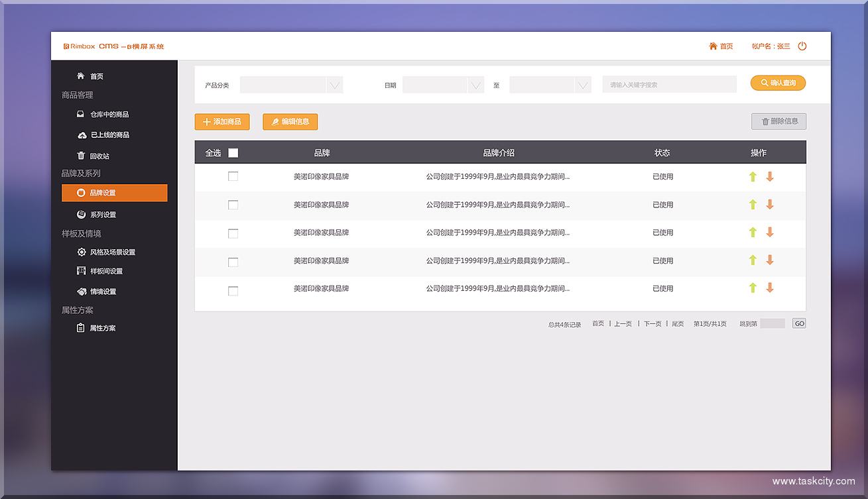Click the 下一页 pagination link
Screen dimensions: 868x499
652,324
